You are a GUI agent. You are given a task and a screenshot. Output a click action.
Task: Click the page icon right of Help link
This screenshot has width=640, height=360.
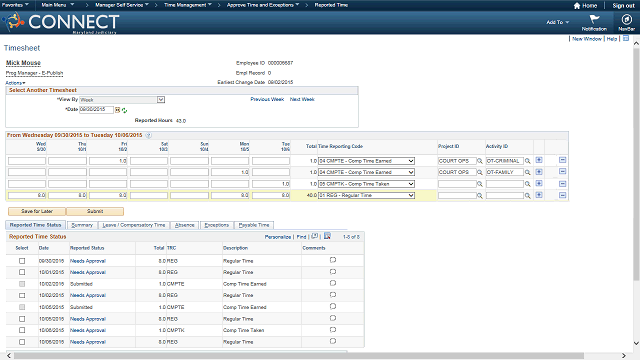(x=626, y=38)
